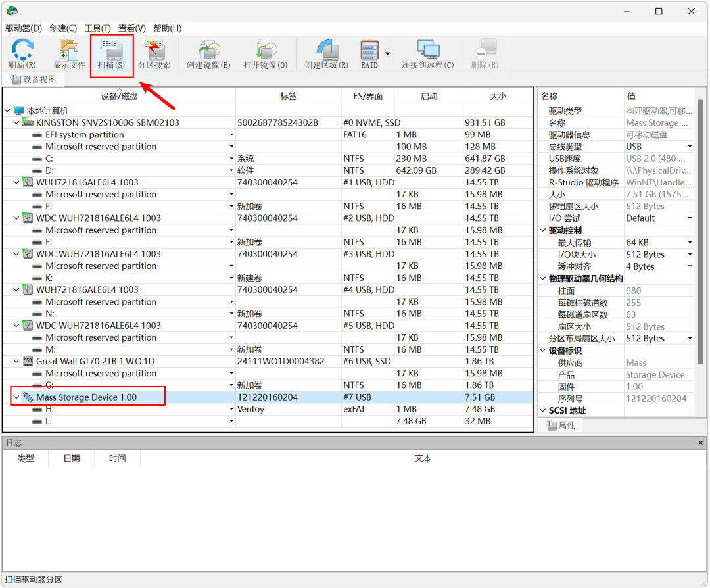Select the #3 USB WDC WUH721816ALE6L4 drive icon
Image resolution: width=710 pixels, height=588 pixels.
tap(28, 254)
